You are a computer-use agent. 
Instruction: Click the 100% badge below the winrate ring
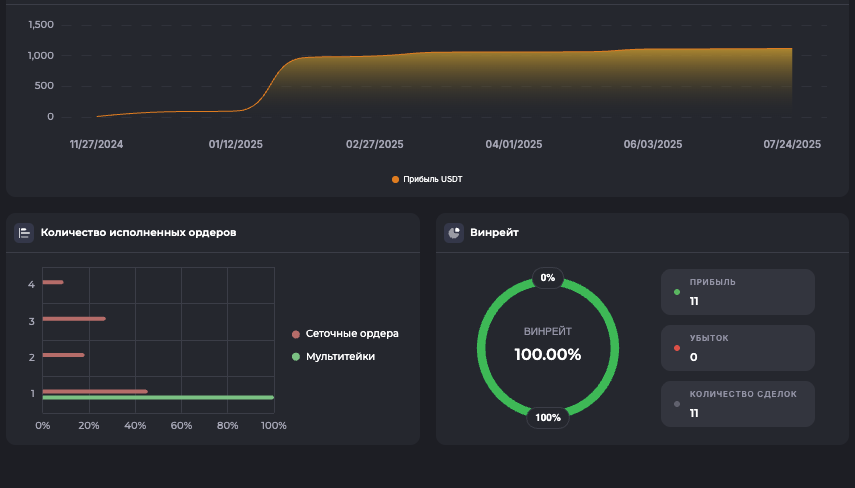tap(547, 417)
